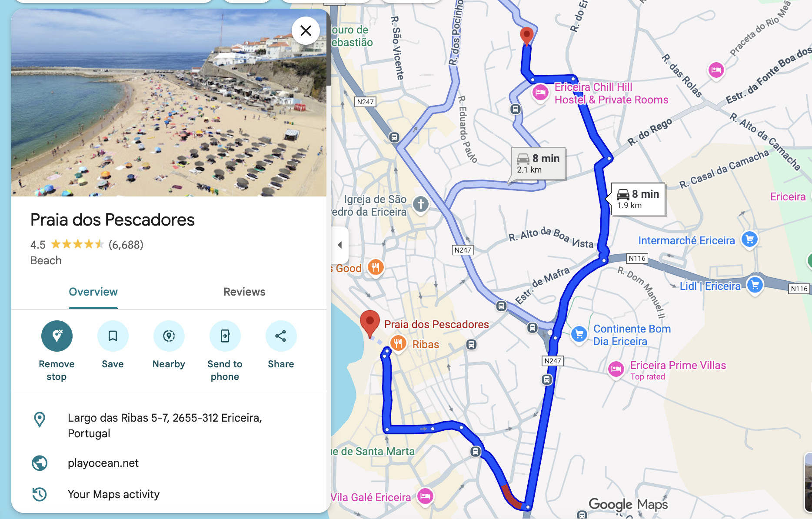Screen dimensions: 812x519
Task: Choose the 2.1 km alternate route label
Action: (x=538, y=163)
